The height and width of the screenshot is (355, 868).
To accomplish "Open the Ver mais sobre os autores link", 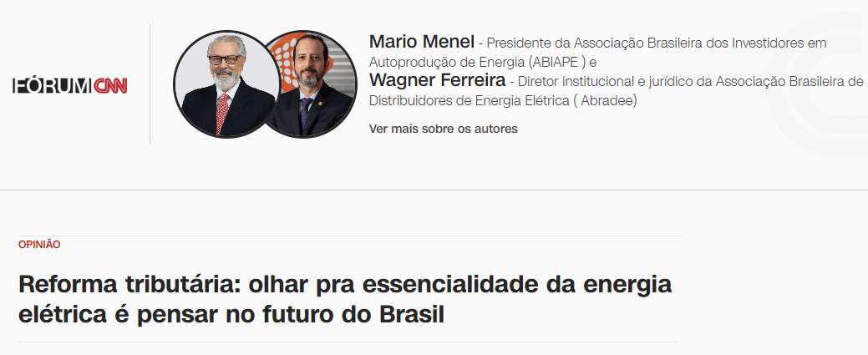I will click(444, 129).
